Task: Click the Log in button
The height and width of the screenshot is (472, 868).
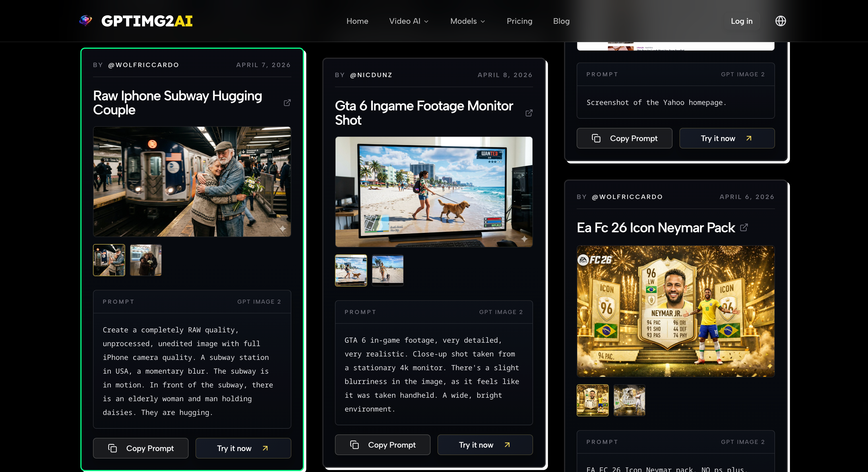Action: 741,21
